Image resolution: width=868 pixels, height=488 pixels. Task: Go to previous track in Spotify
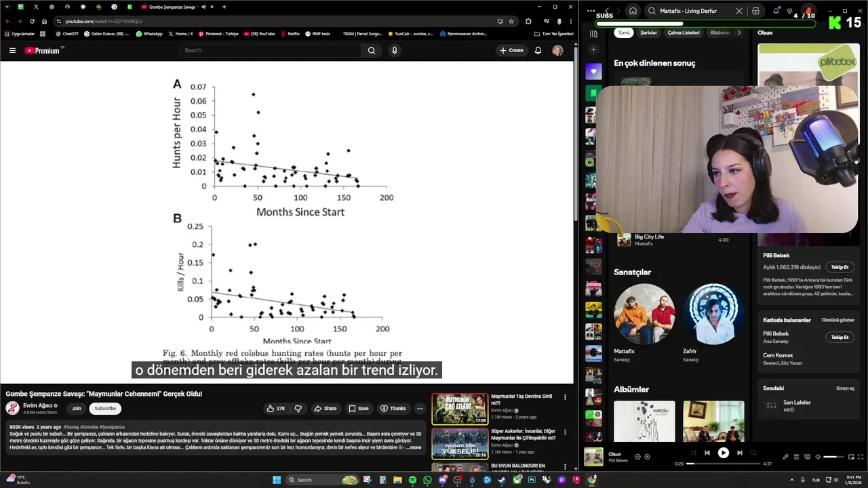pyautogui.click(x=707, y=453)
